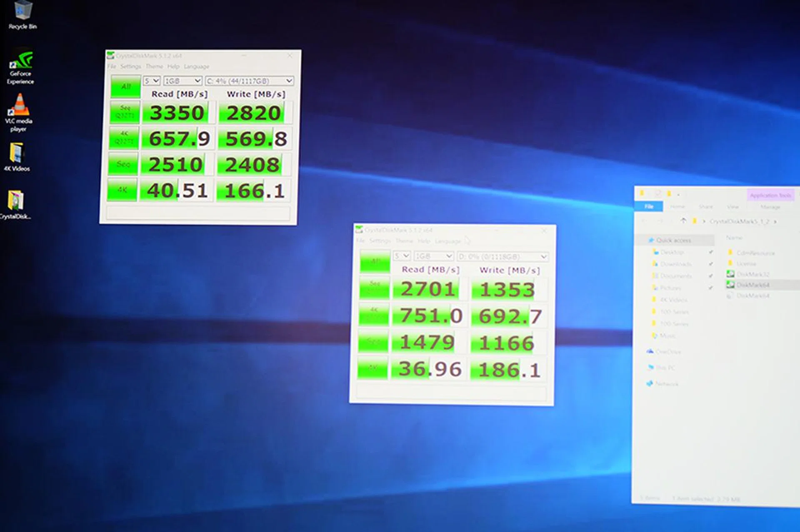Open 1GiB test size dropdown for C: drive
Image resolution: width=800 pixels, height=532 pixels.
(x=182, y=81)
